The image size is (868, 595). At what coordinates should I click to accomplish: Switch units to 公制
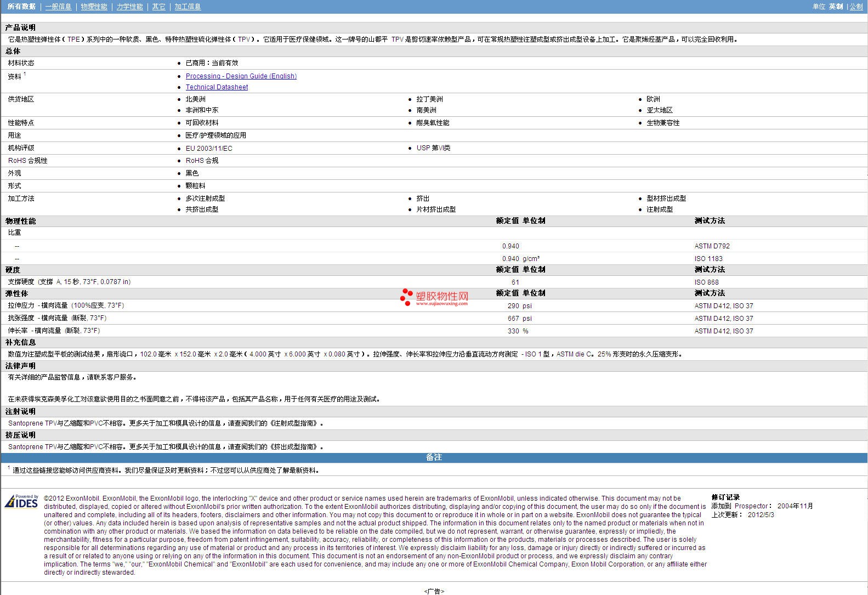pos(856,7)
